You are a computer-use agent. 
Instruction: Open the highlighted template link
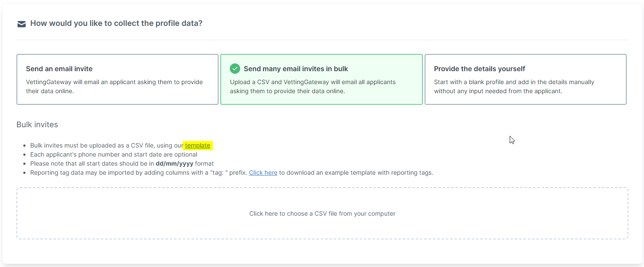pyautogui.click(x=198, y=145)
